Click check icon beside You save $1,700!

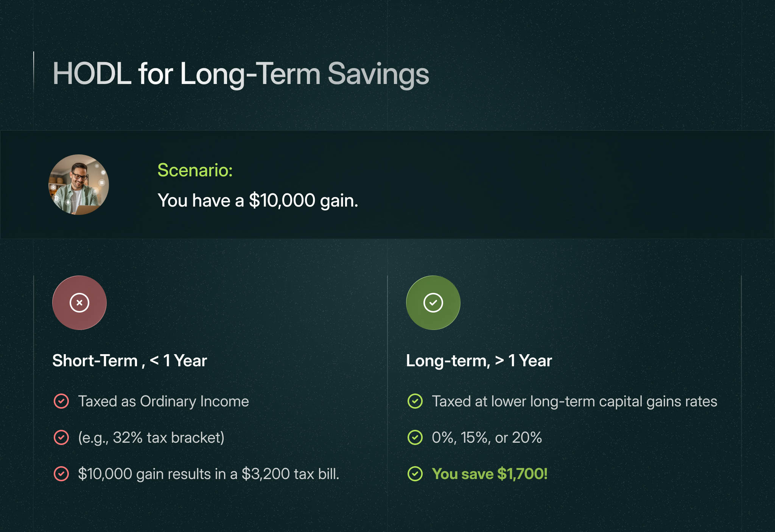[x=415, y=474]
